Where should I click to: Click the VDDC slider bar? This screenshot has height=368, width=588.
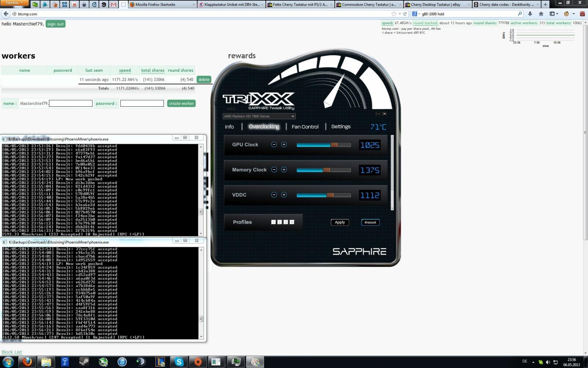pos(324,195)
